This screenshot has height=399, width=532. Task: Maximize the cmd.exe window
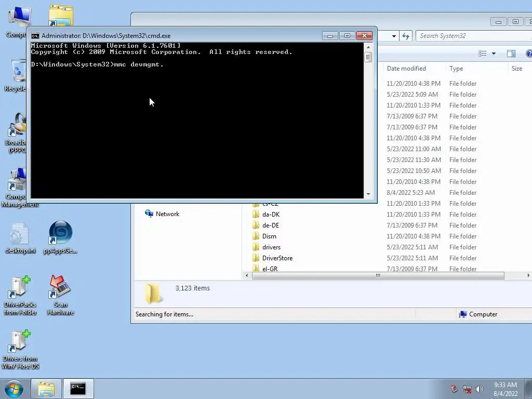coord(347,36)
